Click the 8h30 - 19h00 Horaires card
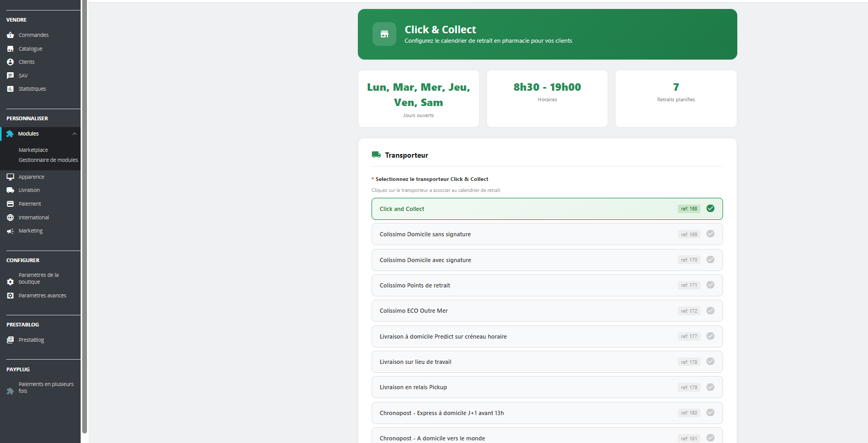This screenshot has width=868, height=443. point(547,99)
